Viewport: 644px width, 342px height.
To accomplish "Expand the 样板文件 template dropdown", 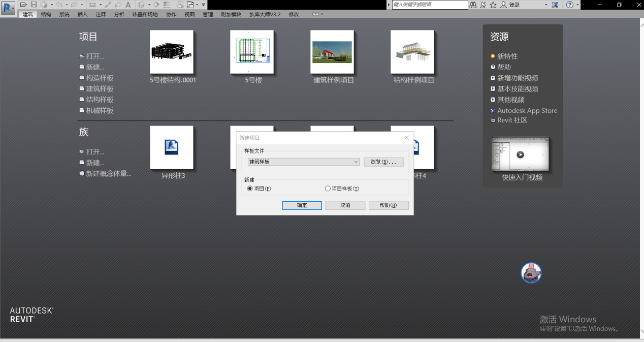I will pyautogui.click(x=356, y=162).
